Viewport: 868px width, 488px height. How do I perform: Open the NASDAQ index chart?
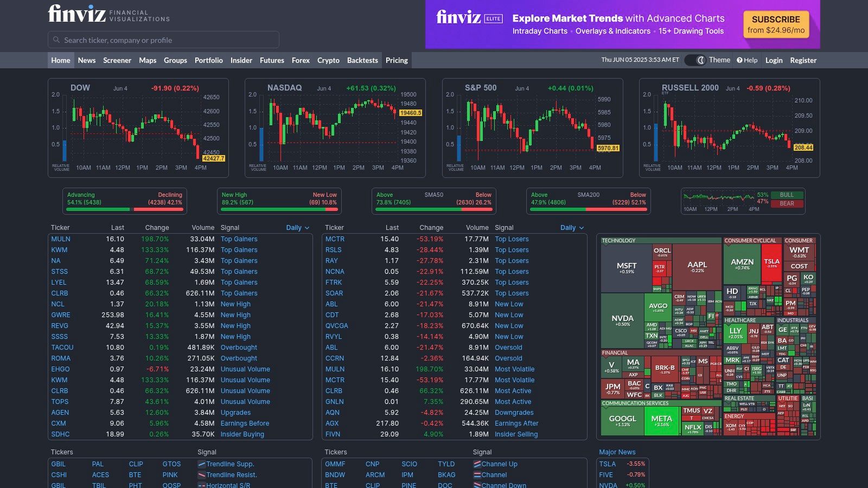coord(335,128)
